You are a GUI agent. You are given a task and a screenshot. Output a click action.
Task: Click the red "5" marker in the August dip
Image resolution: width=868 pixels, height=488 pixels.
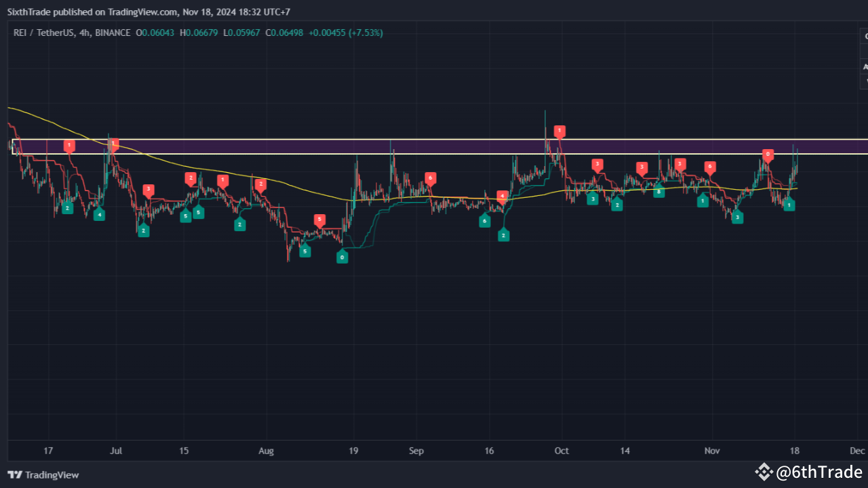(x=319, y=220)
